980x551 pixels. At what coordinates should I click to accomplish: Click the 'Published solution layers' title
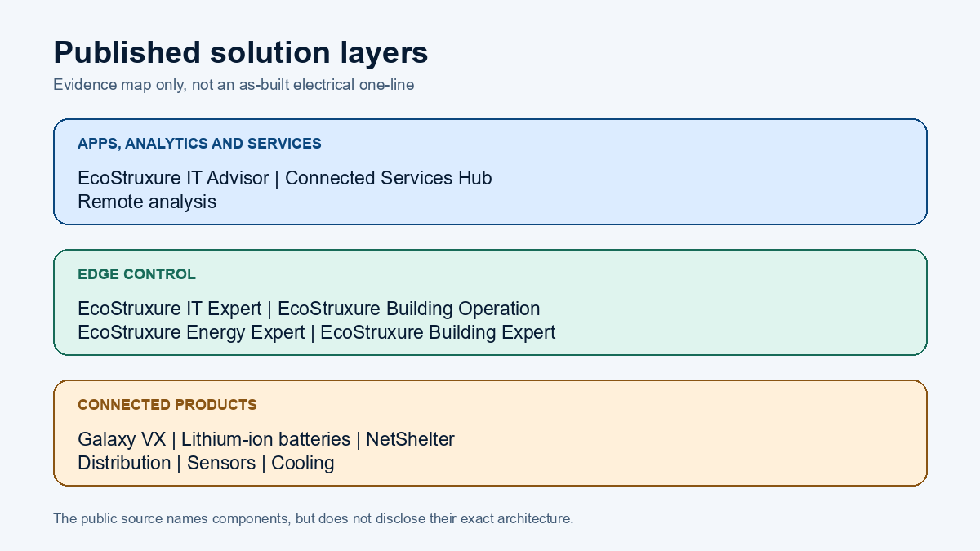click(241, 52)
